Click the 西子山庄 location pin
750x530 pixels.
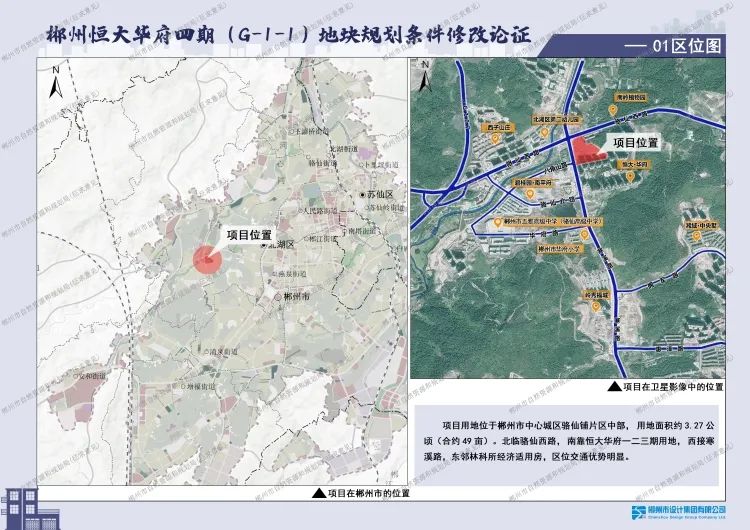(x=493, y=137)
